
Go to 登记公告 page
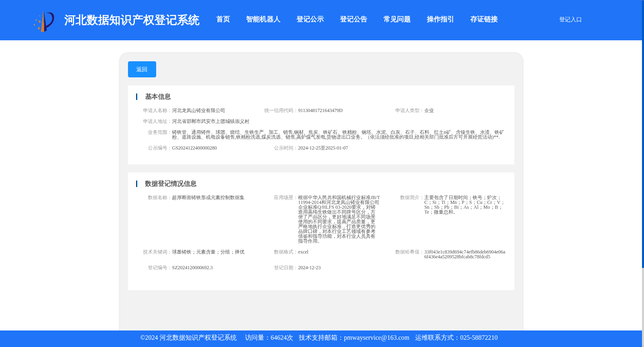click(x=353, y=19)
